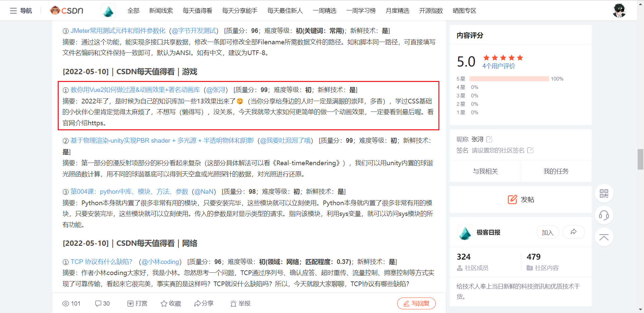Image resolution: width=644 pixels, height=313 pixels.
Task: Open the customer service headset button
Action: (x=604, y=215)
